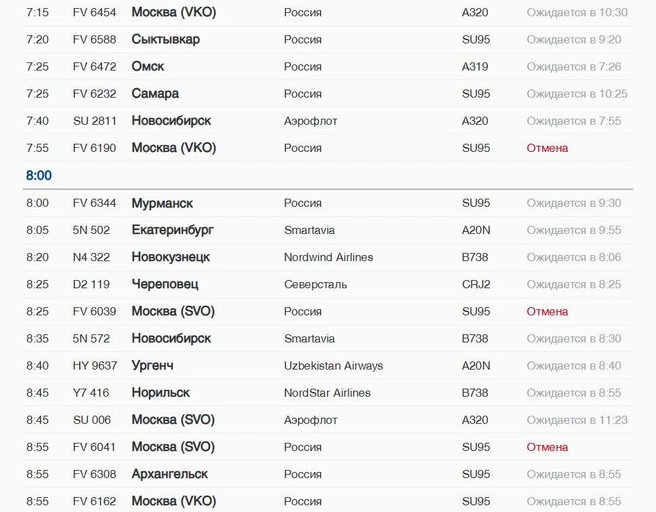Image resolution: width=656 pixels, height=512 pixels.
Task: Click Отмена status for FV 6041
Action: click(x=547, y=447)
